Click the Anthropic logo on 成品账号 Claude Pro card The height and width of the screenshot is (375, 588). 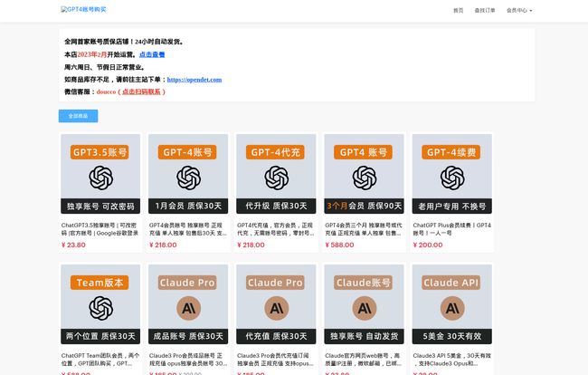[189, 308]
